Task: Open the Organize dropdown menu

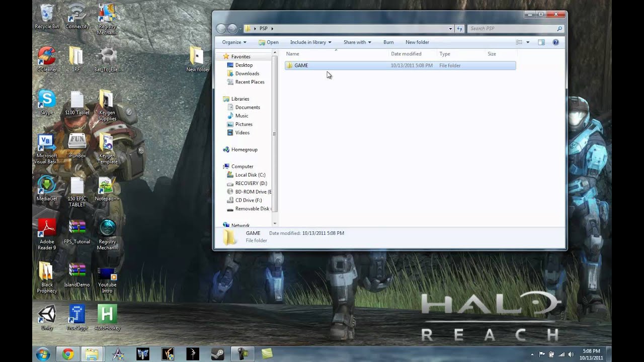Action: click(234, 42)
